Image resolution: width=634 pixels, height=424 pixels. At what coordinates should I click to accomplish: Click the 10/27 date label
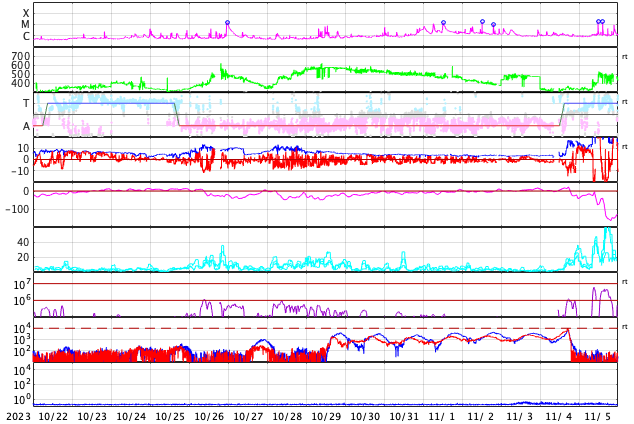(248, 417)
